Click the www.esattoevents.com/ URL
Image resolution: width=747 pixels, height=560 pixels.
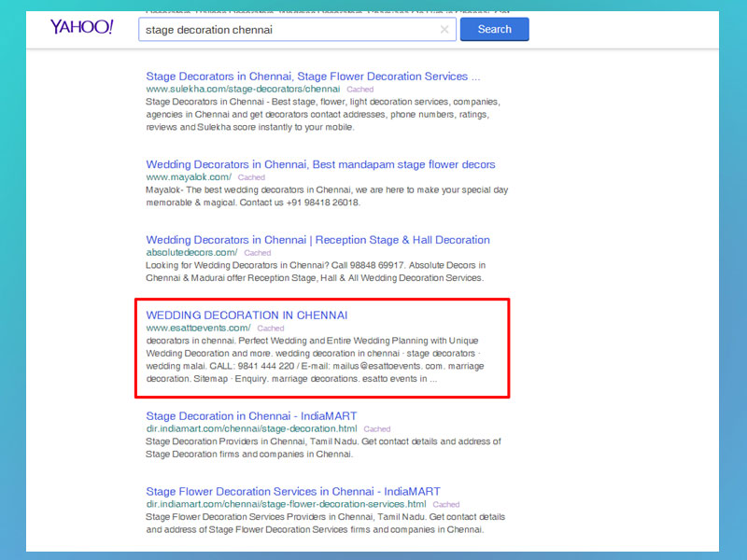[198, 329]
